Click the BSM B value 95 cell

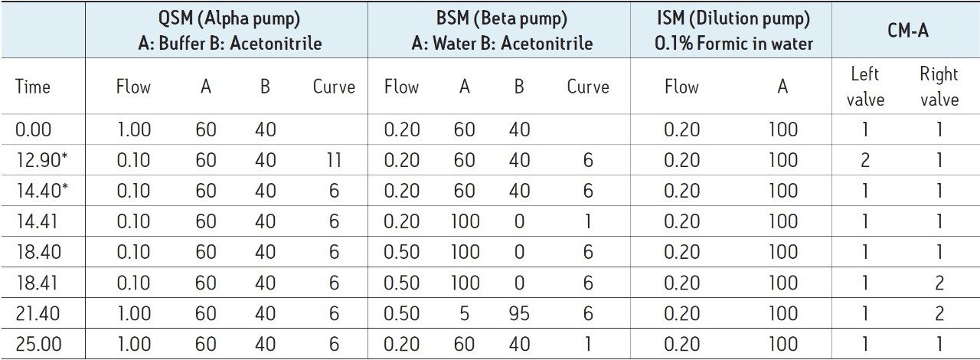[x=519, y=313]
